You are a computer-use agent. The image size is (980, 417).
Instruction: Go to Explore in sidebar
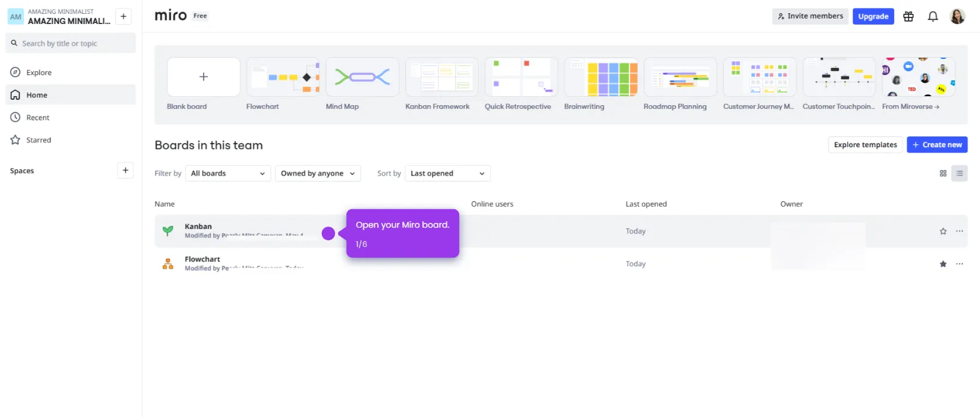(x=70, y=72)
